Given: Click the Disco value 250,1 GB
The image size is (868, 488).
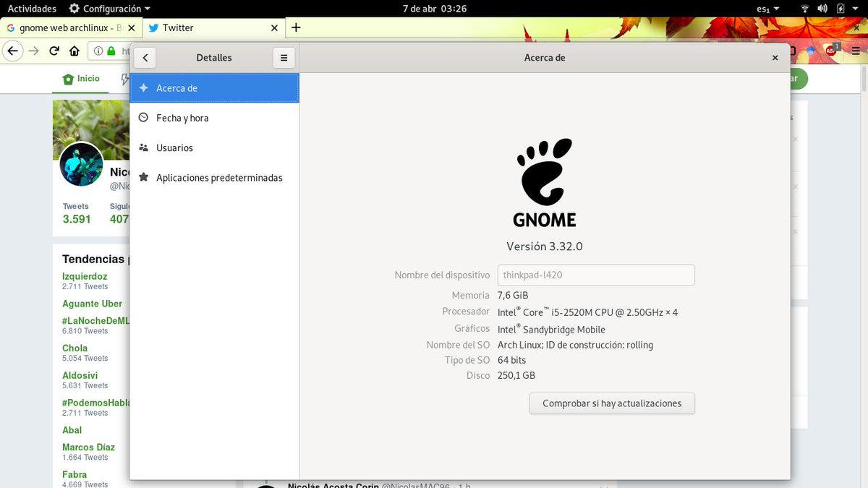Looking at the screenshot, I should (x=516, y=375).
